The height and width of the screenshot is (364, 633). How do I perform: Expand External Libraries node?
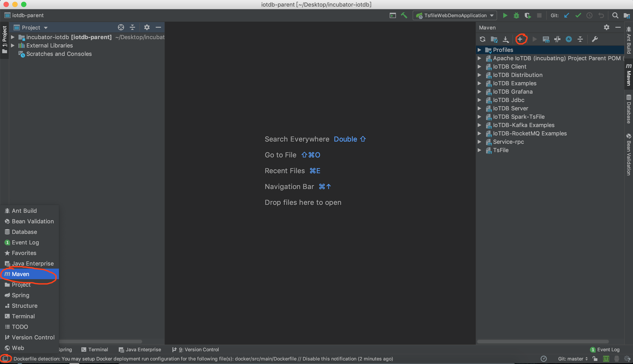click(13, 45)
